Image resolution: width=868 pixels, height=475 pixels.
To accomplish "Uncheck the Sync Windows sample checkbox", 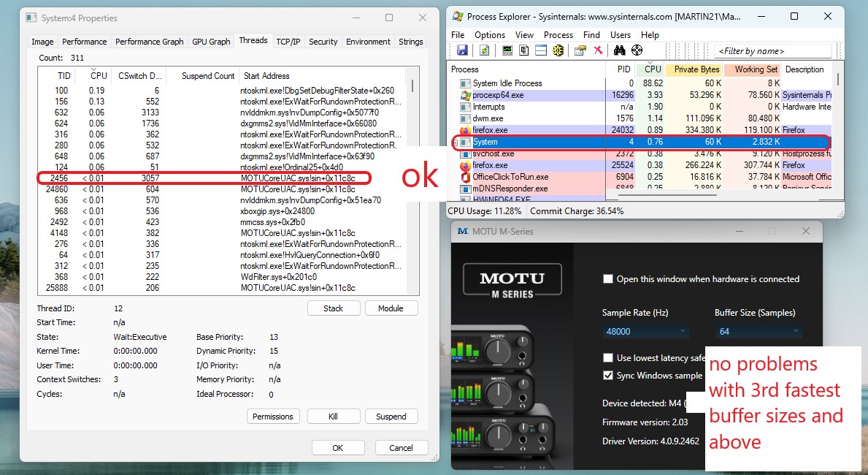I will pyautogui.click(x=608, y=375).
